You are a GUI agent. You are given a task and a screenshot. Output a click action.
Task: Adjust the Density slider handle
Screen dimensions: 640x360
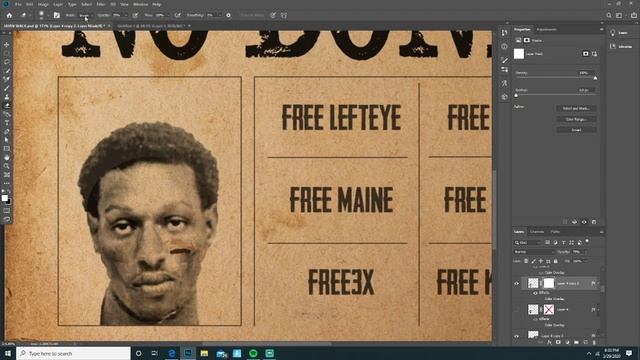[x=595, y=78]
